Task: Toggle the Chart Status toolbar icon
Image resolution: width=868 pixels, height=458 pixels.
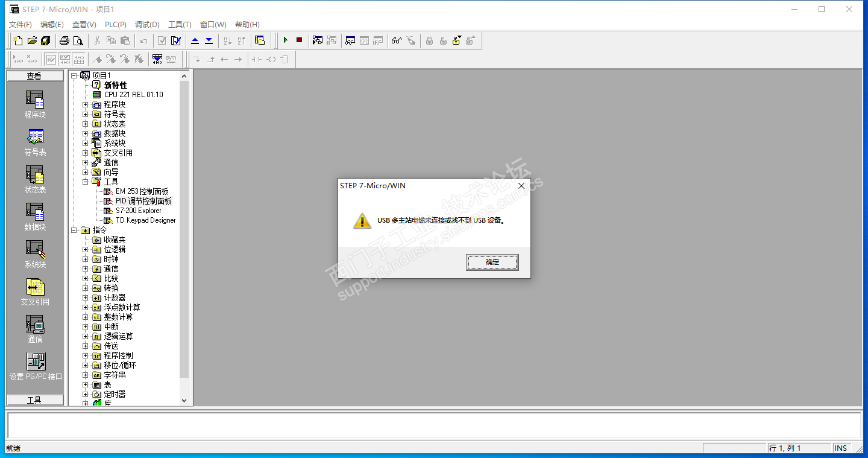Action: 350,40
